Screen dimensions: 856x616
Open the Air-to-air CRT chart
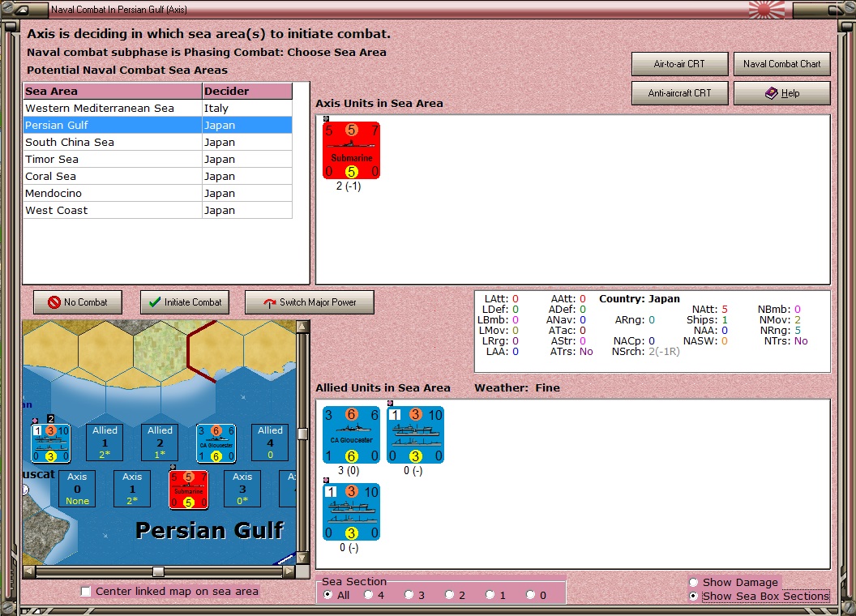[x=679, y=64]
